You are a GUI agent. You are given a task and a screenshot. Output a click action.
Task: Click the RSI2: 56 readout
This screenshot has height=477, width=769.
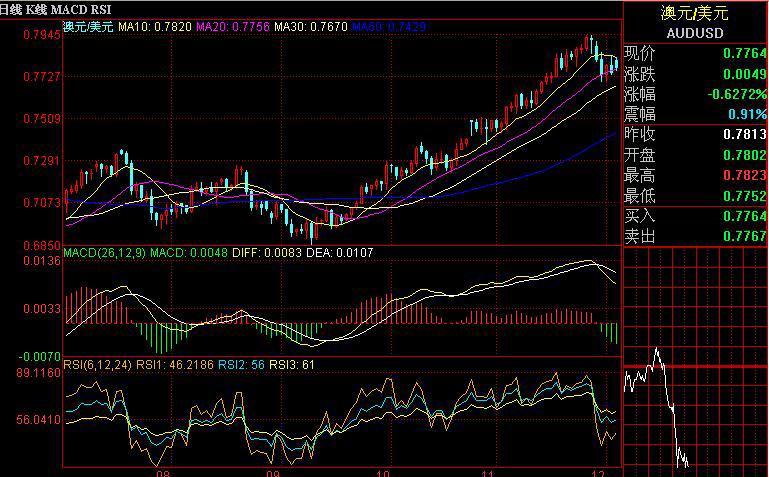[x=241, y=365]
